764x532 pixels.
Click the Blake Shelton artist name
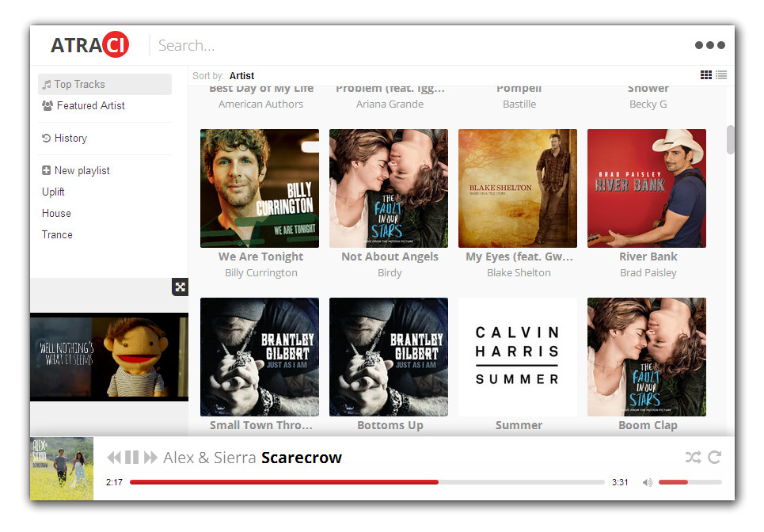[519, 273]
